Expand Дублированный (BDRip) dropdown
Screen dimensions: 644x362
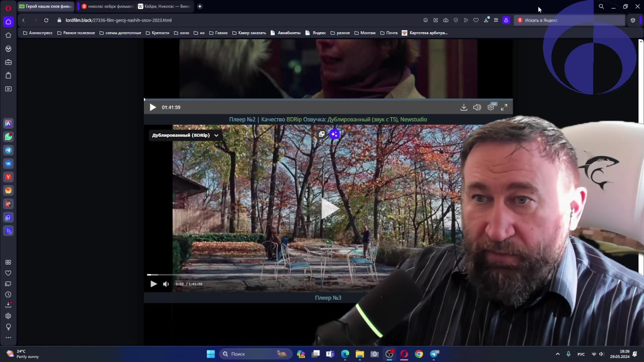[185, 135]
